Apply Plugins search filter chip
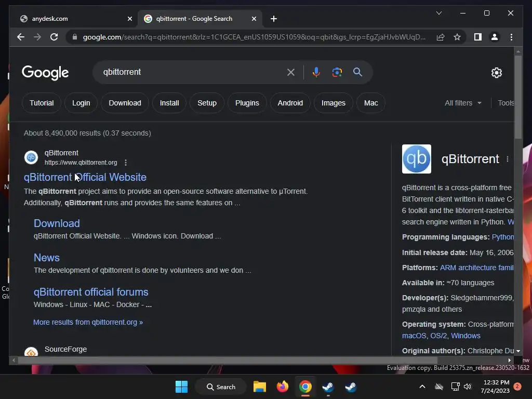 point(247,103)
